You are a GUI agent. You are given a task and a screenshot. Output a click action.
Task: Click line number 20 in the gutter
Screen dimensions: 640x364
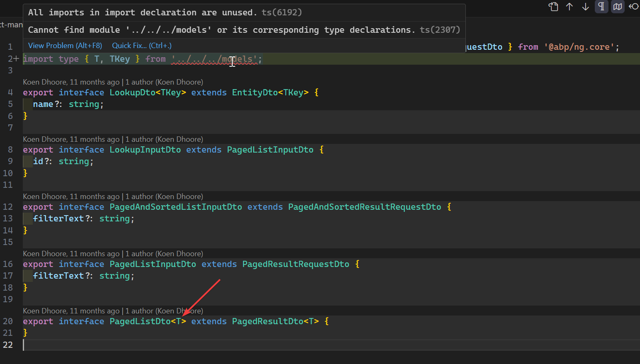click(8, 321)
